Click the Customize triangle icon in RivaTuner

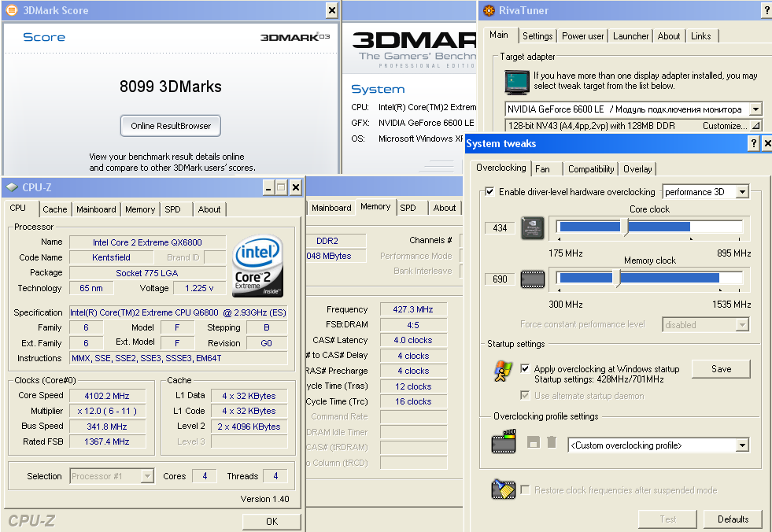[x=755, y=126]
